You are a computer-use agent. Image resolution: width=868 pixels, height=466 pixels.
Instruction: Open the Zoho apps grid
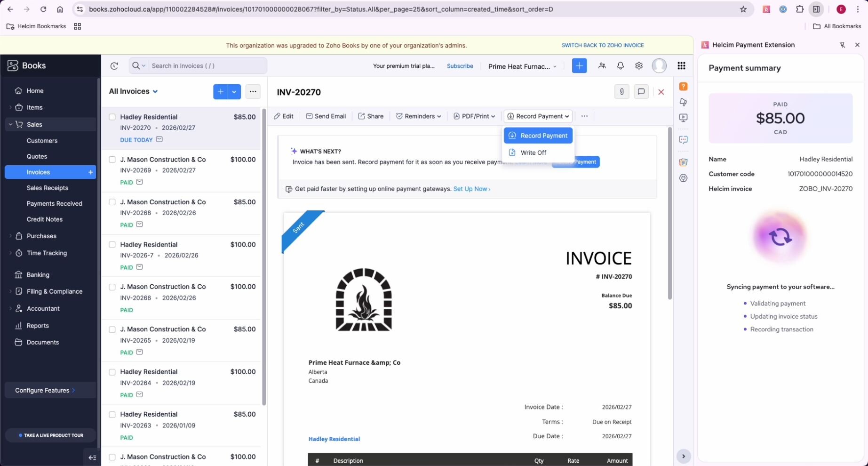681,66
